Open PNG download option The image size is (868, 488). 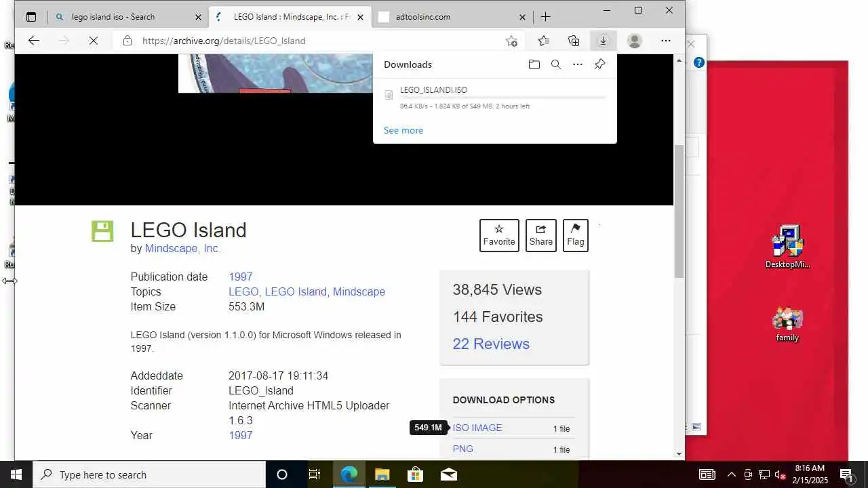[x=463, y=449]
